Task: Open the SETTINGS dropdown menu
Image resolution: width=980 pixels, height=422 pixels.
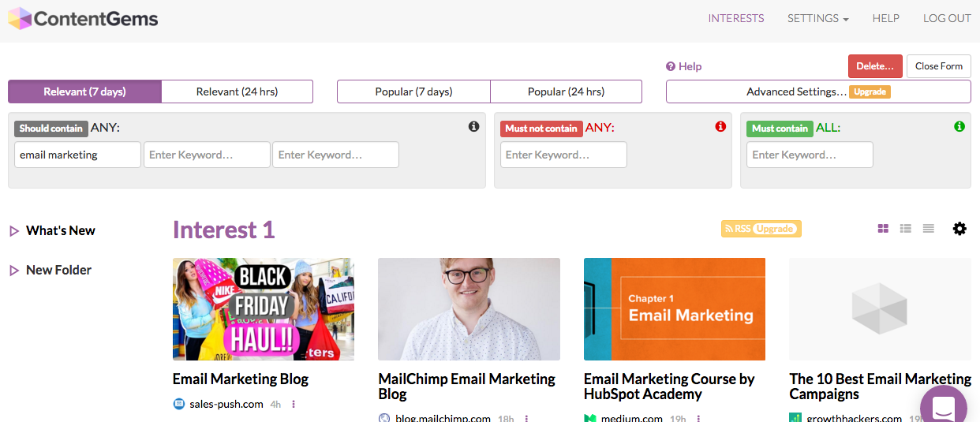Action: tap(818, 18)
